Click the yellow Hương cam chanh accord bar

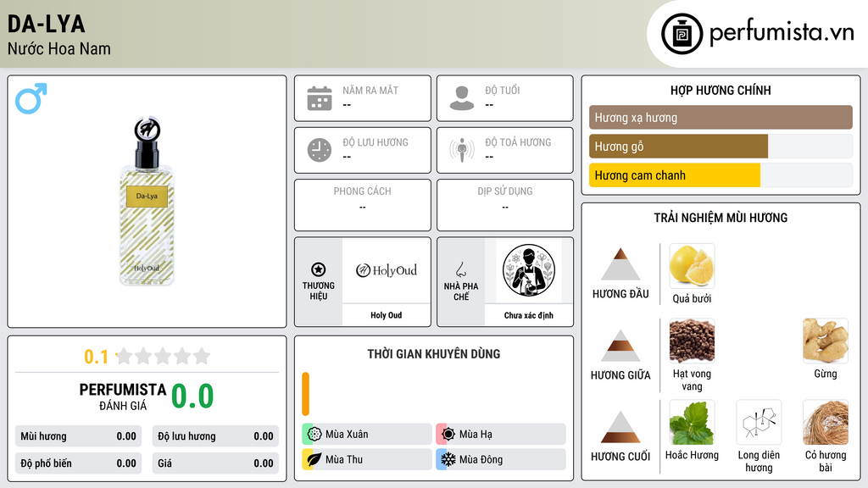[674, 175]
